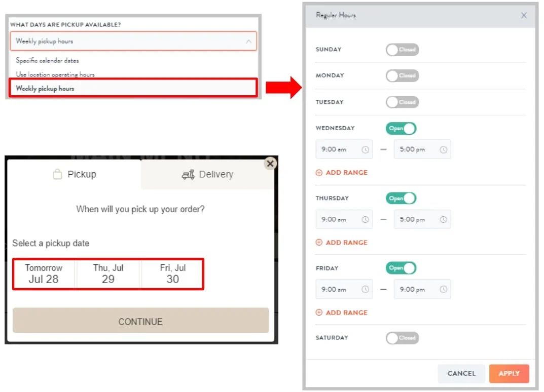The height and width of the screenshot is (392, 544).
Task: Click the plus icon under Friday hours
Action: pos(319,312)
